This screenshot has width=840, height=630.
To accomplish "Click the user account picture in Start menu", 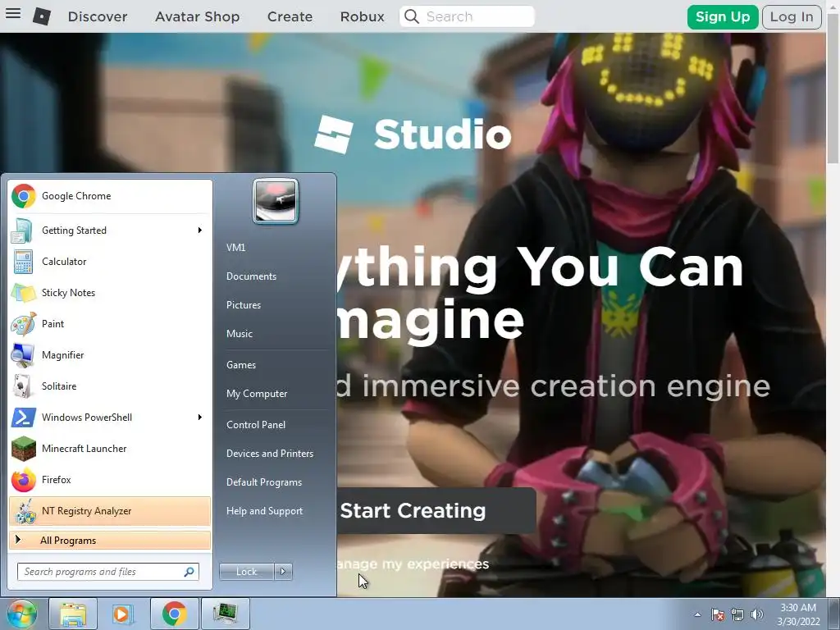I will (x=276, y=201).
